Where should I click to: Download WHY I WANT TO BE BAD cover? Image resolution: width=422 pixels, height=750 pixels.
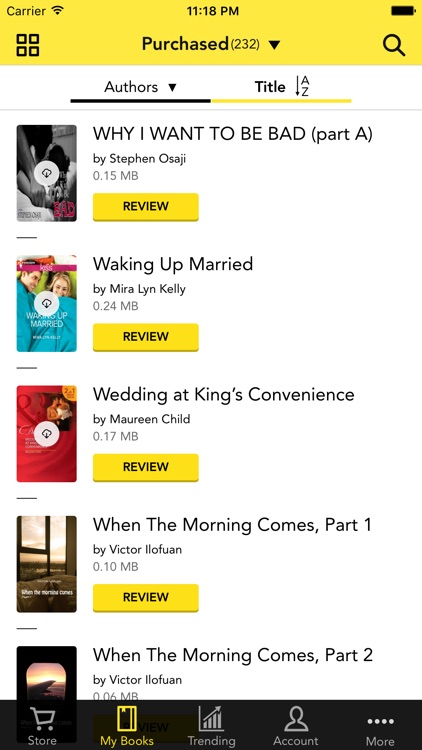[x=46, y=173]
